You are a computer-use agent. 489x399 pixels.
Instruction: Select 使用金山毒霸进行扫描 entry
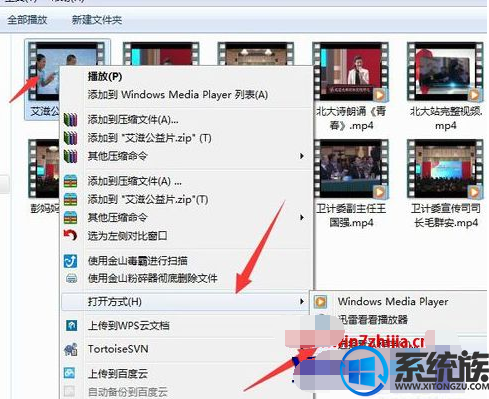tap(138, 261)
